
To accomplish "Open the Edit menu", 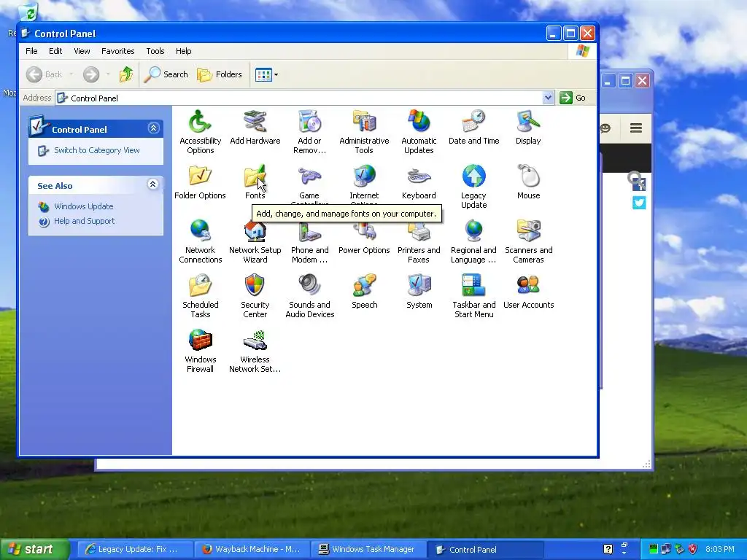I will pyautogui.click(x=55, y=51).
